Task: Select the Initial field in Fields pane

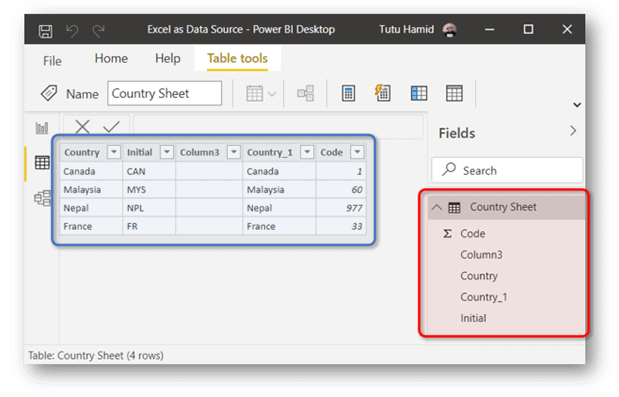Action: coord(473,318)
